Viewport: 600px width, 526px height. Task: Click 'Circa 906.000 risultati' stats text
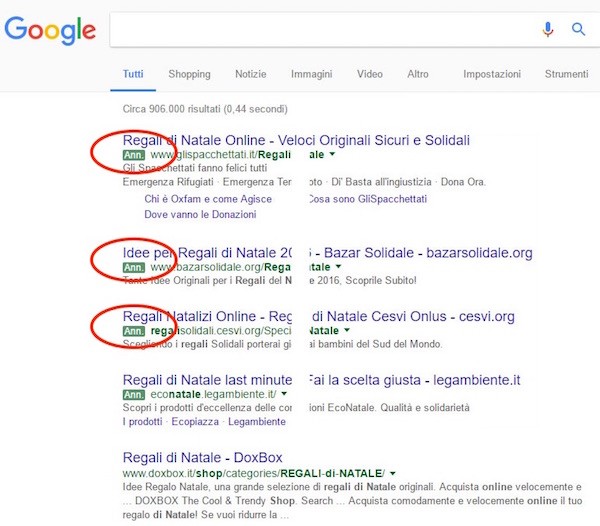(x=205, y=109)
